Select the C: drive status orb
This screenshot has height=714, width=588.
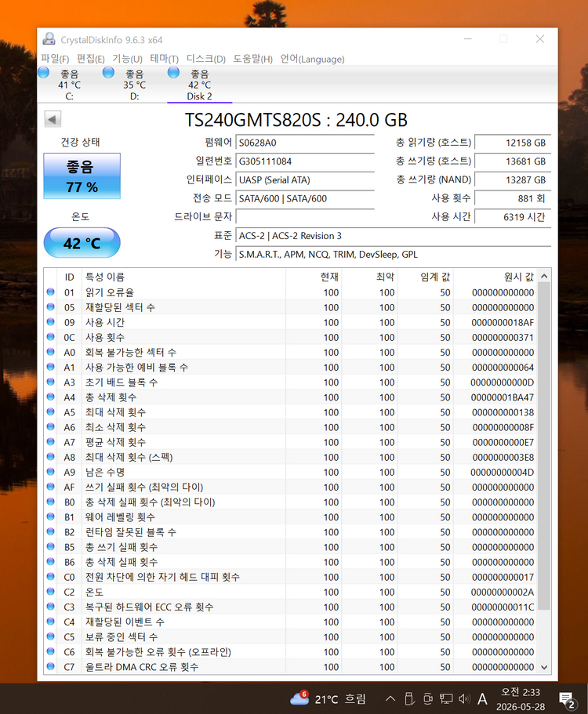coord(44,72)
